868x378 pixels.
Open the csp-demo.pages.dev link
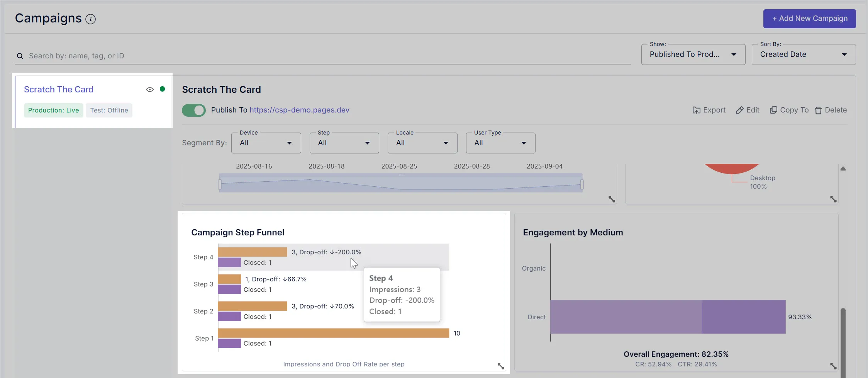tap(299, 110)
